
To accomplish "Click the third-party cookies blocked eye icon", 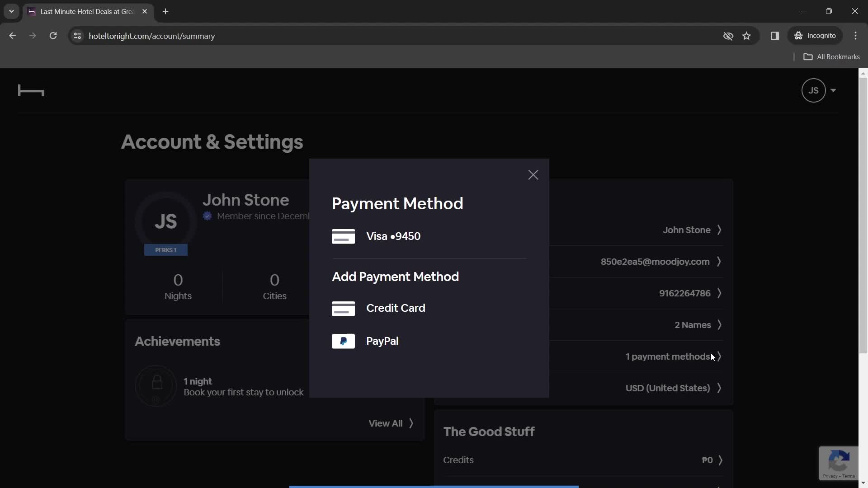I will 728,36.
